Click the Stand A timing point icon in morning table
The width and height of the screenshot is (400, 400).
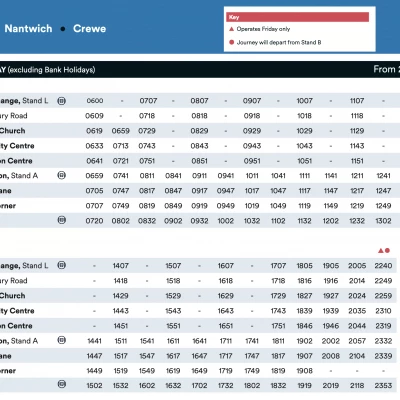(x=61, y=175)
